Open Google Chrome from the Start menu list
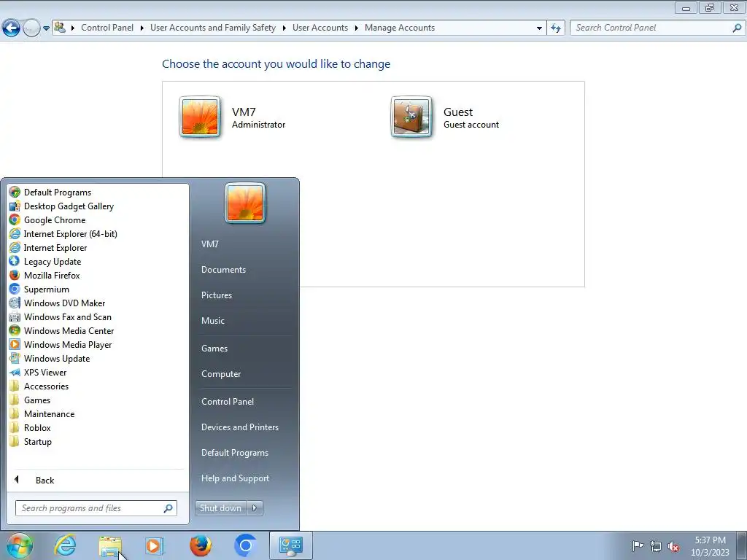Viewport: 747px width, 560px height. pos(47,220)
